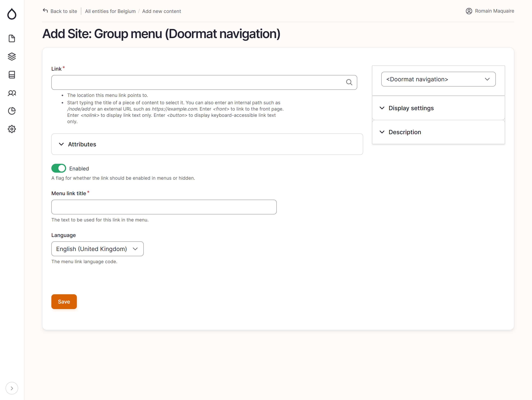532x400 pixels.
Task: Click 'The text to be used for this link' text
Action: (x=100, y=220)
